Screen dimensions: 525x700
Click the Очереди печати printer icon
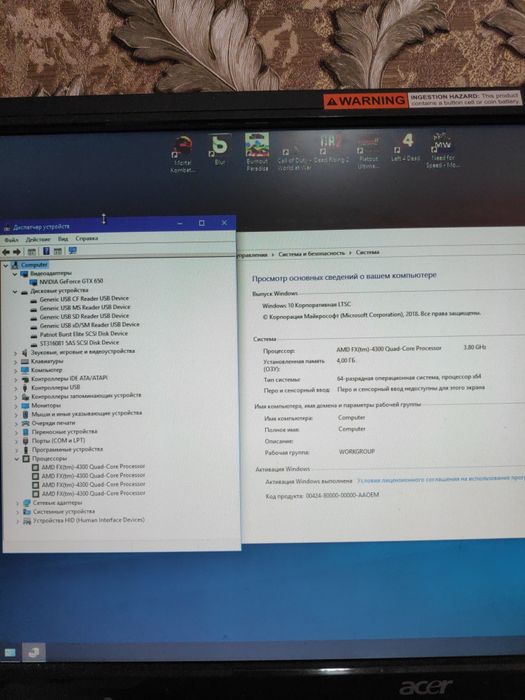[x=25, y=423]
